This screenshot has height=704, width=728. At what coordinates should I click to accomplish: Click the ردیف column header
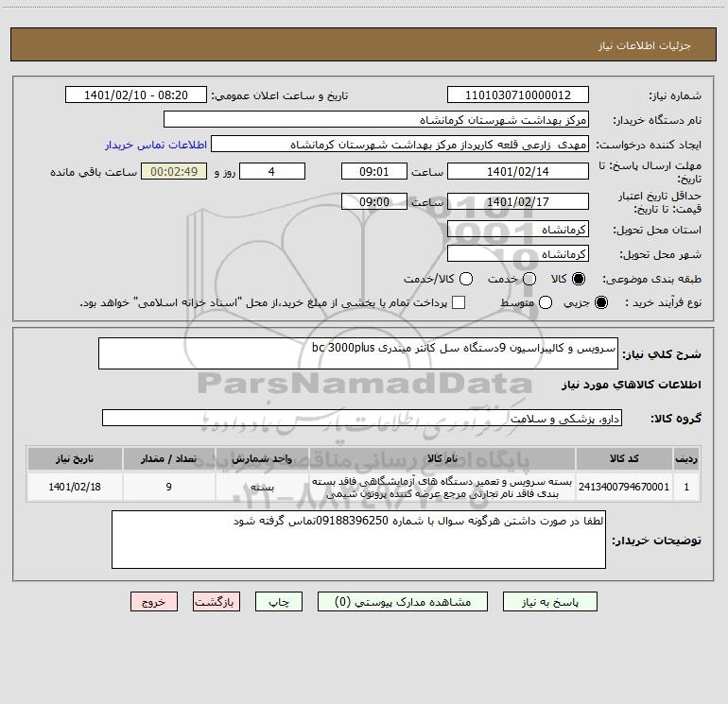[x=686, y=458]
